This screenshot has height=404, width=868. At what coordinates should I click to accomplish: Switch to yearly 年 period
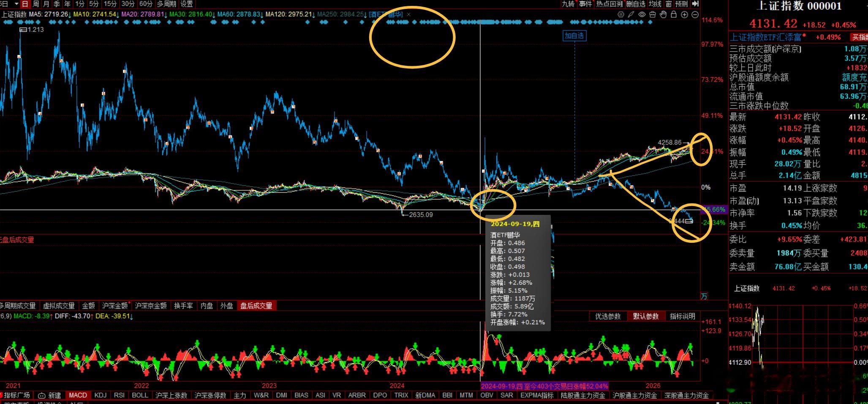[67, 4]
